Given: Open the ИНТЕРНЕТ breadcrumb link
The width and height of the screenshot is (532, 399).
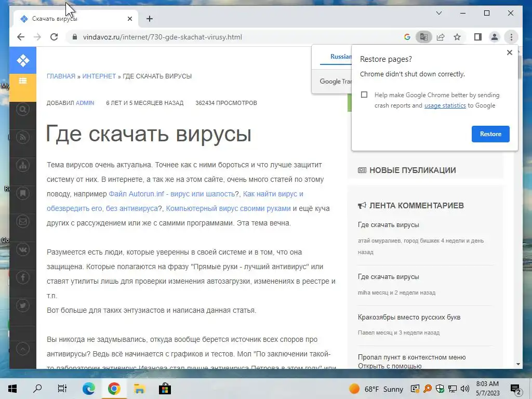Looking at the screenshot, I should (99, 76).
